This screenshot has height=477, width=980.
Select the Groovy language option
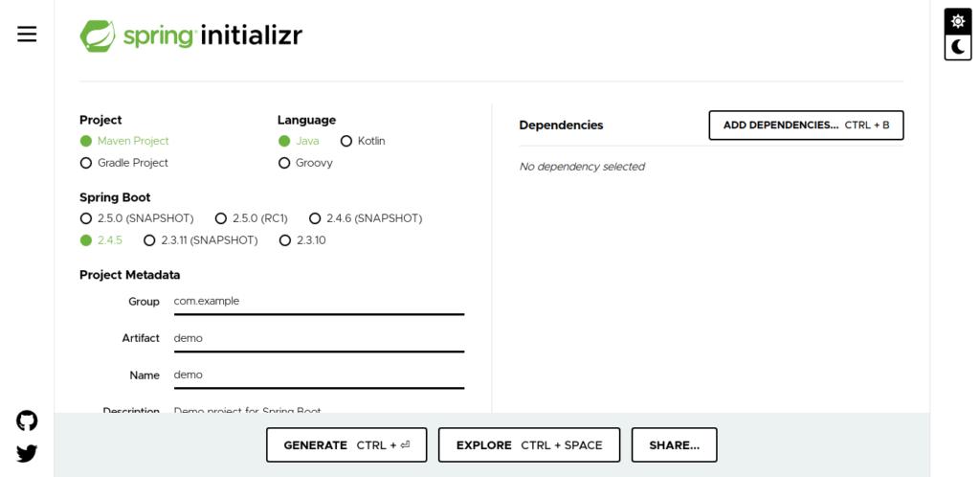(x=305, y=163)
